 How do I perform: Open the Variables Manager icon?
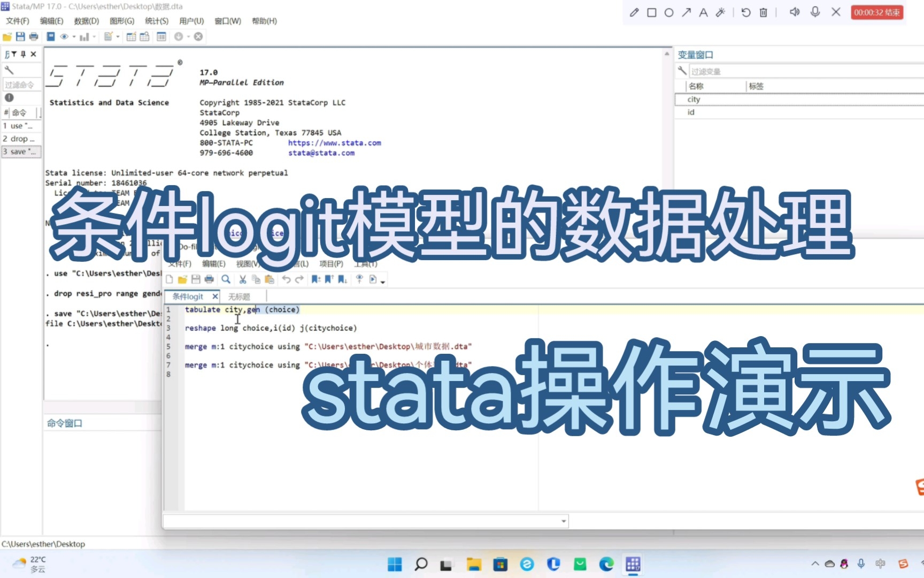[161, 36]
